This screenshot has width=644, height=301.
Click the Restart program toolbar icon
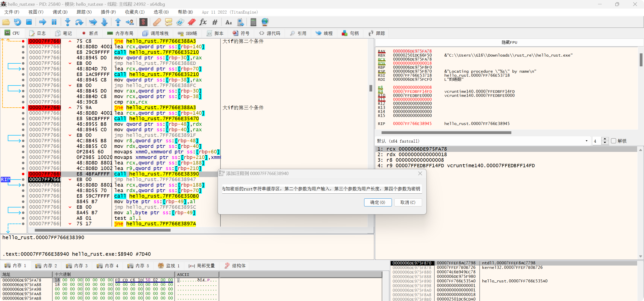coord(17,22)
